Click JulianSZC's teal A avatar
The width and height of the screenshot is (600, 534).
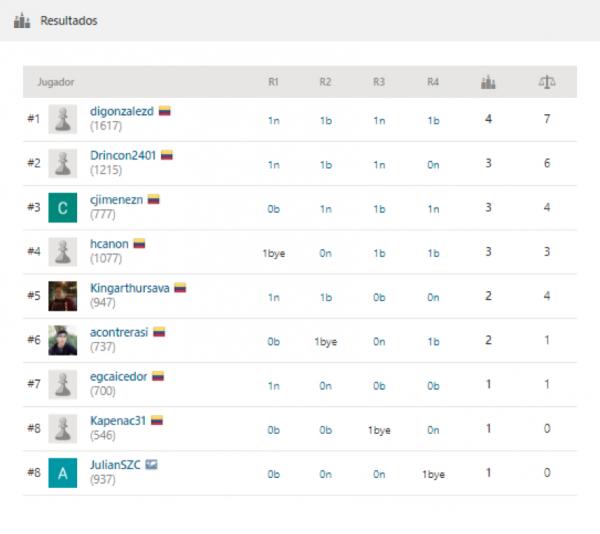click(63, 473)
